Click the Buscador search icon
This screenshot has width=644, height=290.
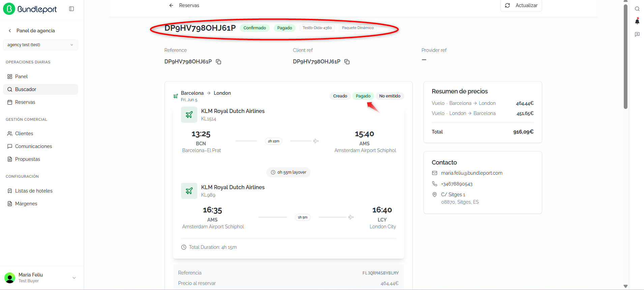click(x=10, y=89)
